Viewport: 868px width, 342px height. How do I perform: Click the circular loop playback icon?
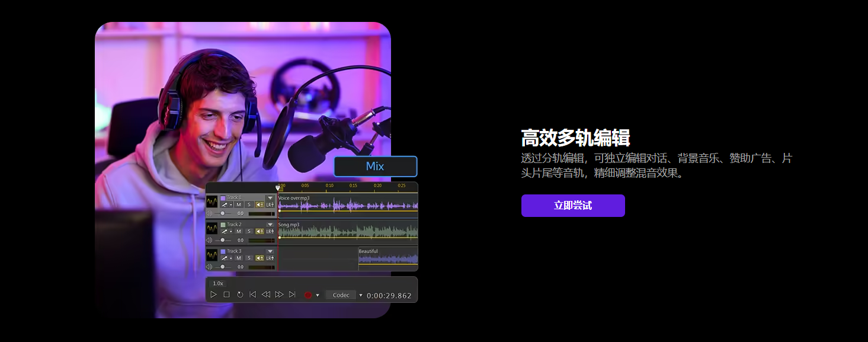tap(240, 295)
